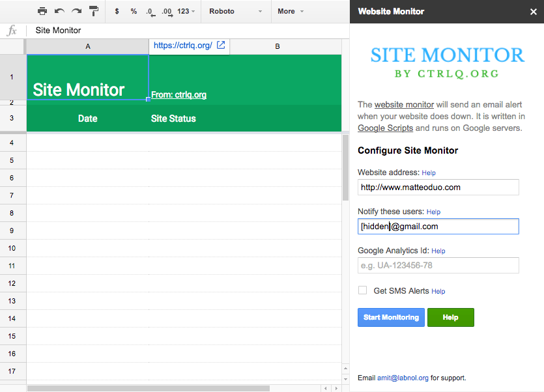Open Help next to Website address
The height and width of the screenshot is (392, 544).
[x=429, y=173]
